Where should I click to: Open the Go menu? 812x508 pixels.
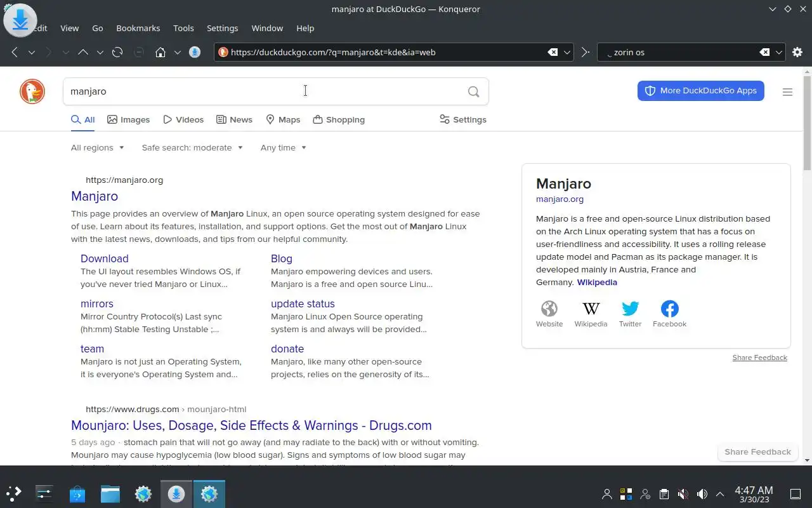coord(97,28)
